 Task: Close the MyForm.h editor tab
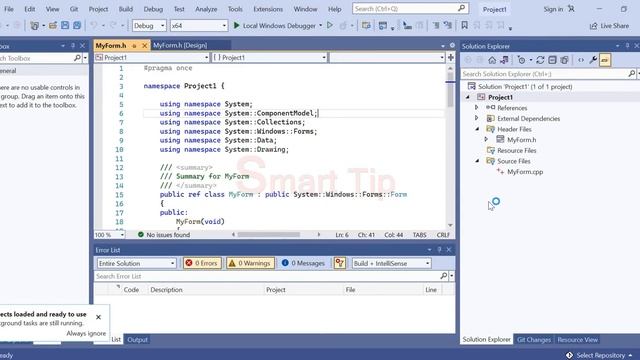(144, 46)
